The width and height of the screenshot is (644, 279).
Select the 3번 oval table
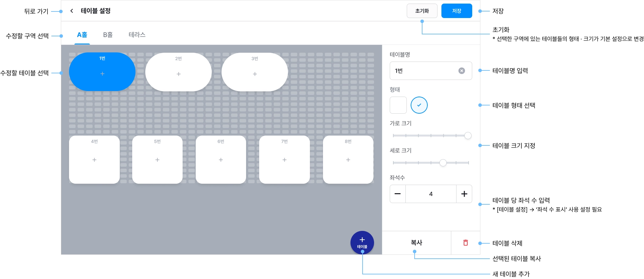[x=255, y=72]
